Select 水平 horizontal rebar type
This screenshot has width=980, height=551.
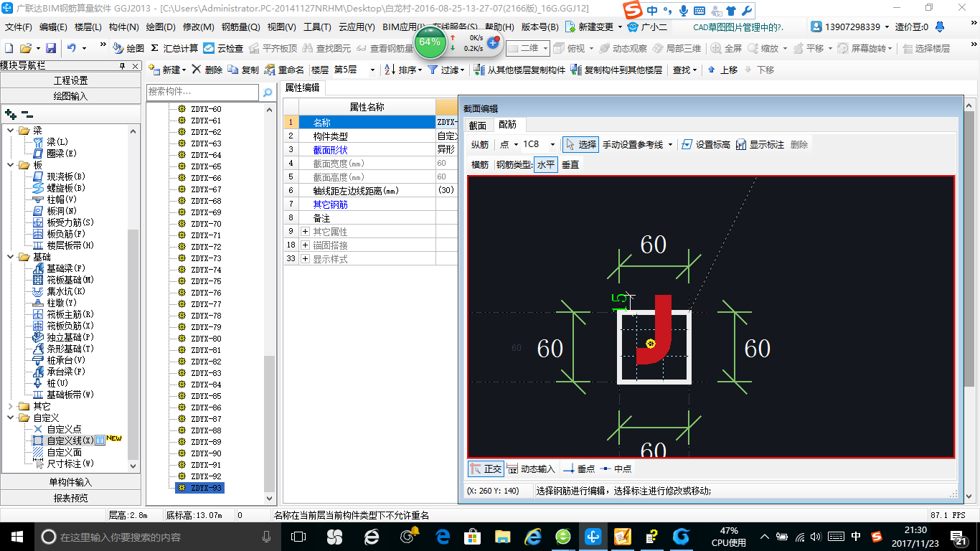(x=546, y=164)
